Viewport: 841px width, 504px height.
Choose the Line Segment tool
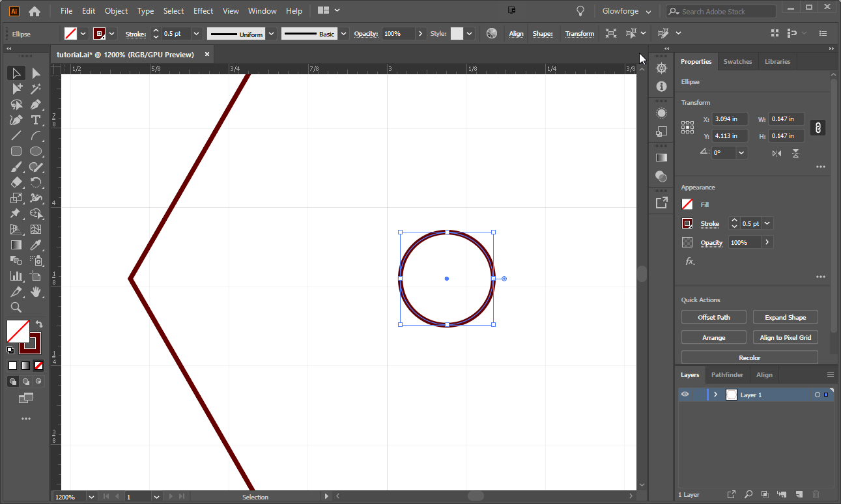[16, 135]
